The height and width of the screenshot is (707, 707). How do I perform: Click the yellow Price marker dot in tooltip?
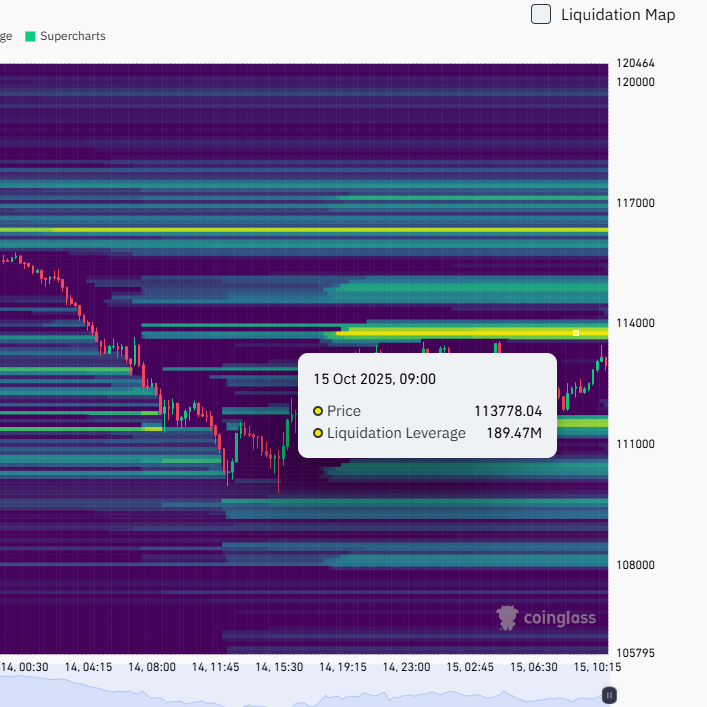click(x=318, y=411)
